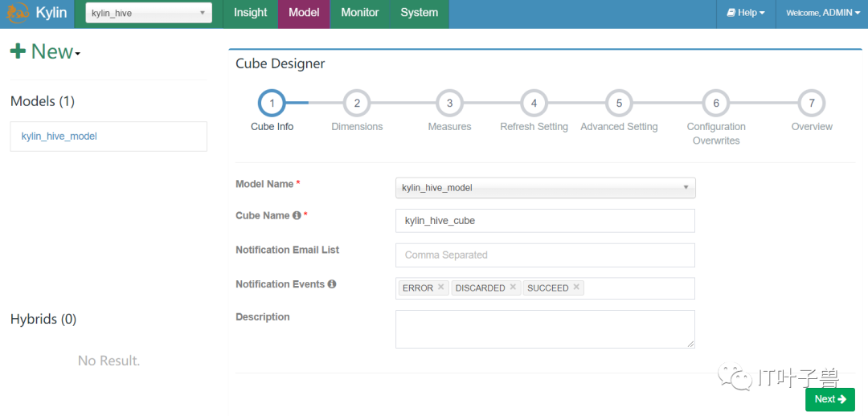Click the book icon beside Help
The height and width of the screenshot is (416, 868).
pos(731,13)
